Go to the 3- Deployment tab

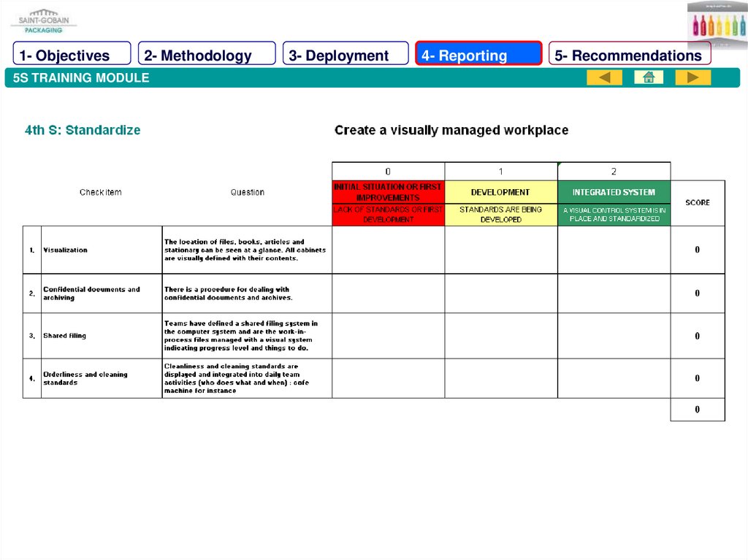[346, 55]
